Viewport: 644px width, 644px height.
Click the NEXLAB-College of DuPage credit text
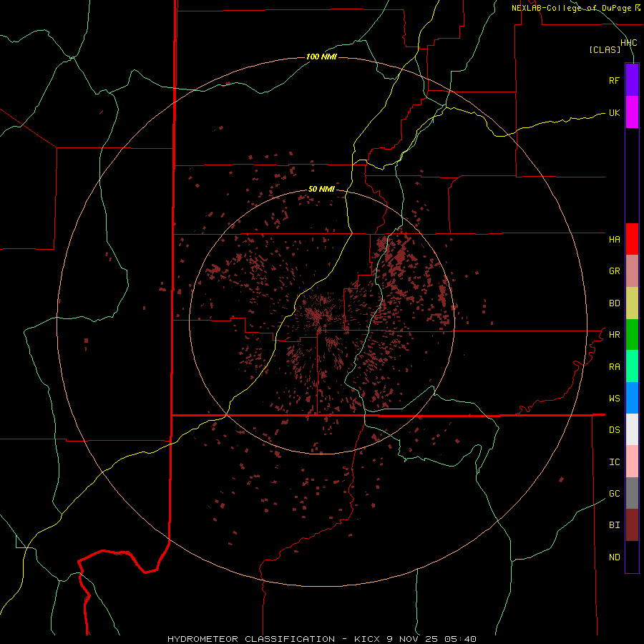(x=571, y=8)
